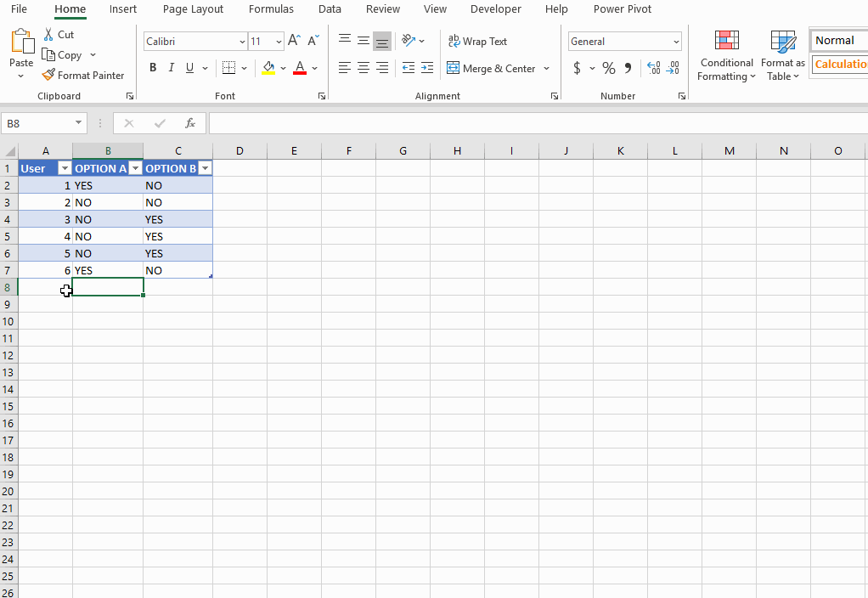Apply percent number format
Viewport: 868px width, 598px height.
609,68
